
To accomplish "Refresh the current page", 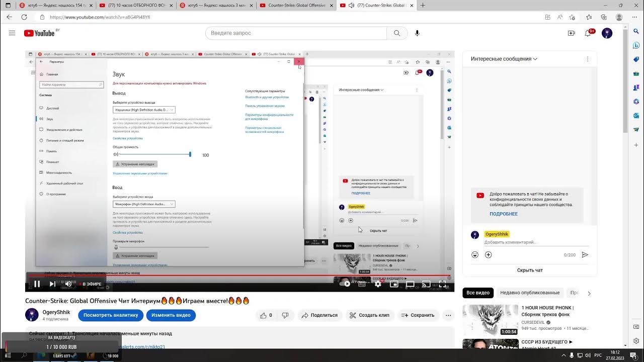I will coord(24,17).
